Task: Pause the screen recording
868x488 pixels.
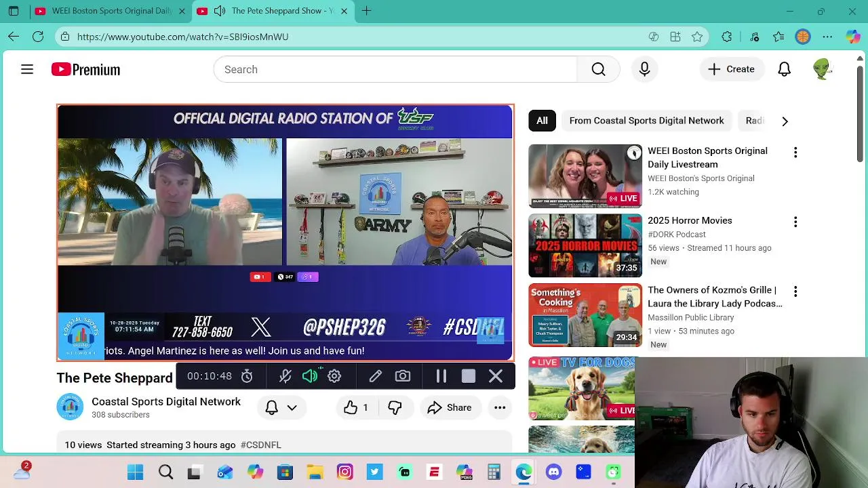Action: pos(441,376)
